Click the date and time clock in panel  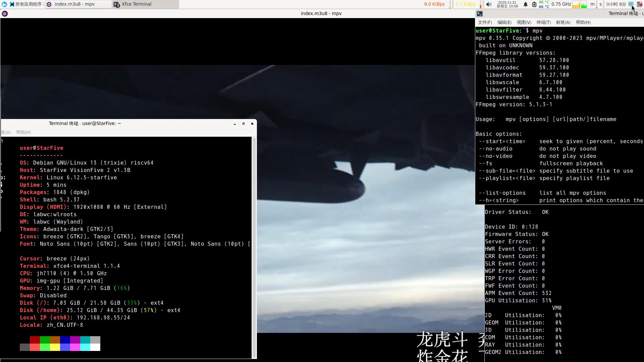507,4
